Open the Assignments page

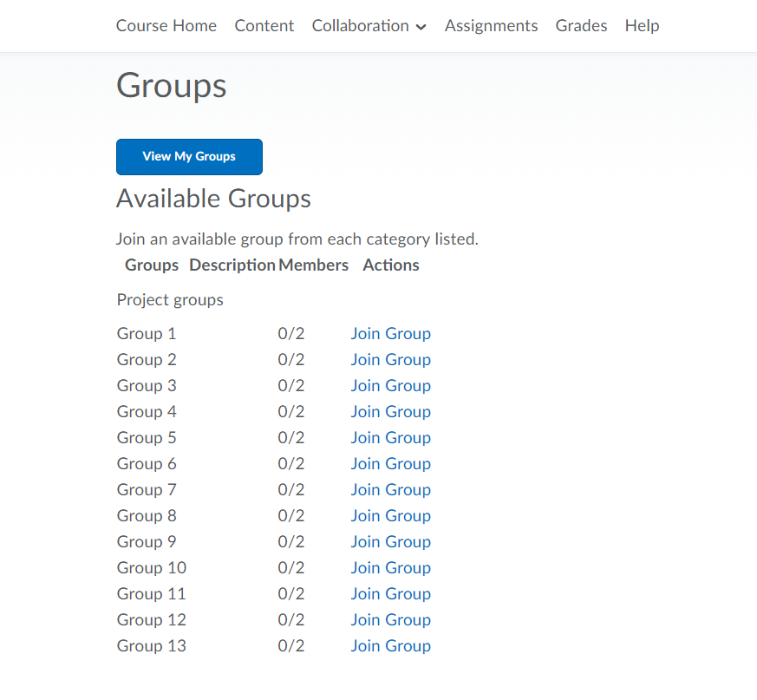click(x=491, y=26)
